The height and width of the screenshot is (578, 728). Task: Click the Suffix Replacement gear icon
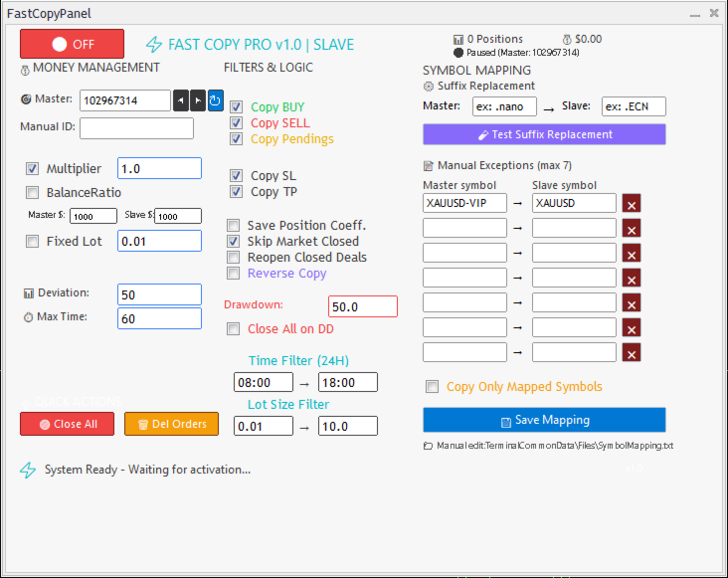[429, 87]
